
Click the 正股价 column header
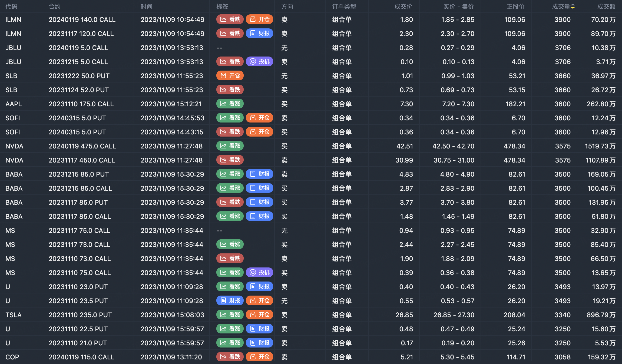pyautogui.click(x=516, y=6)
